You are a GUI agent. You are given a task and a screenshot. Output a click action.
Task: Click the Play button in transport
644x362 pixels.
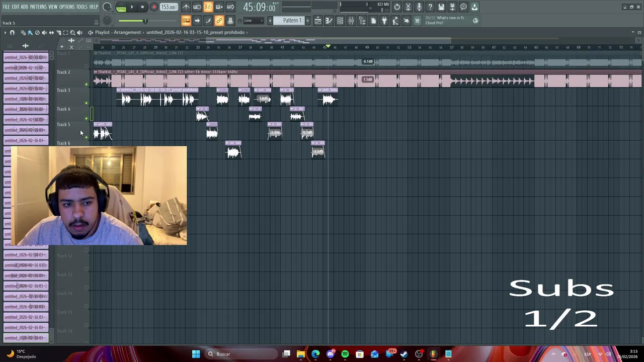tap(132, 7)
